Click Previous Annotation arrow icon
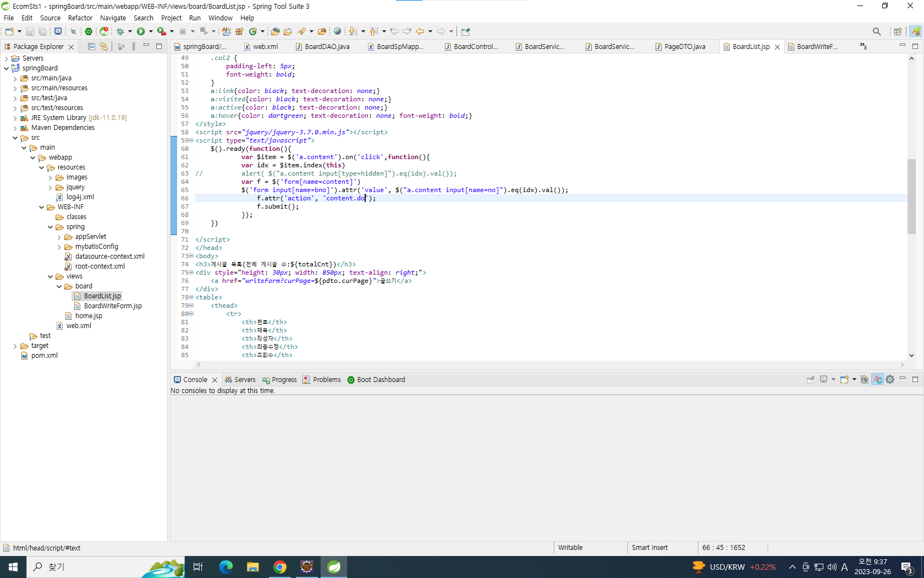924x578 pixels. (373, 31)
